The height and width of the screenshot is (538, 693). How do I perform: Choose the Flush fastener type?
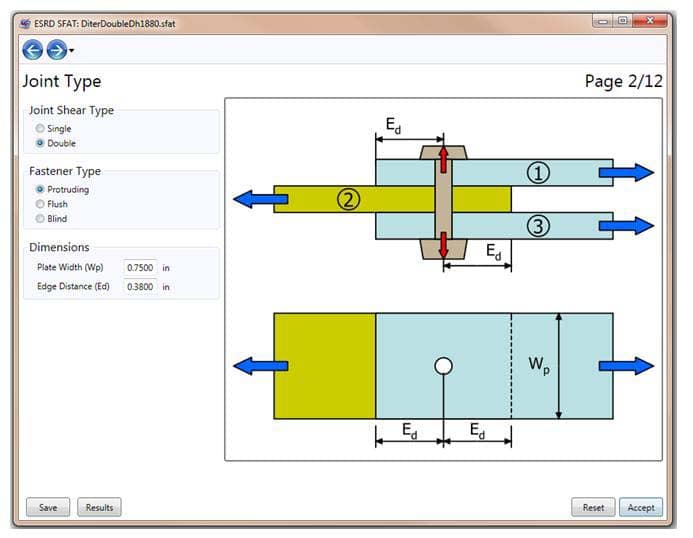[40, 204]
